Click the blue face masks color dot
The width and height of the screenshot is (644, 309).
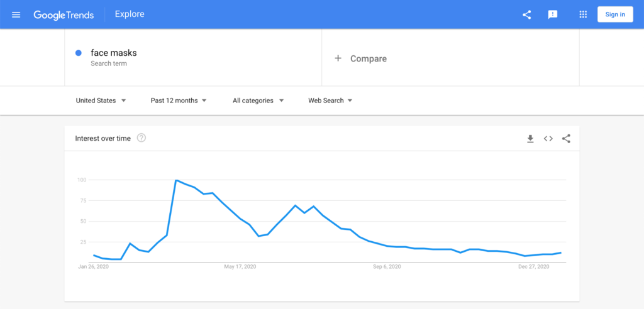(x=79, y=53)
